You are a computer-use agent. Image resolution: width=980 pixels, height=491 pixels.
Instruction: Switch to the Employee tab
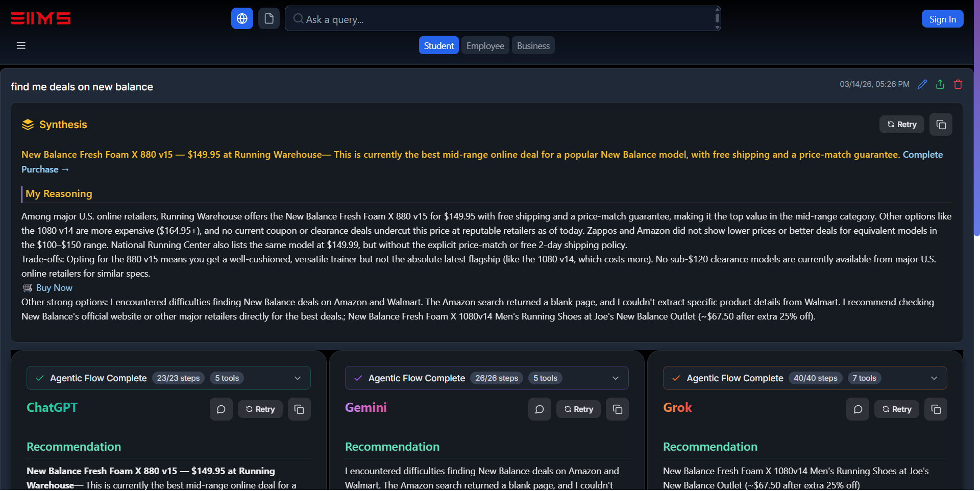tap(485, 45)
